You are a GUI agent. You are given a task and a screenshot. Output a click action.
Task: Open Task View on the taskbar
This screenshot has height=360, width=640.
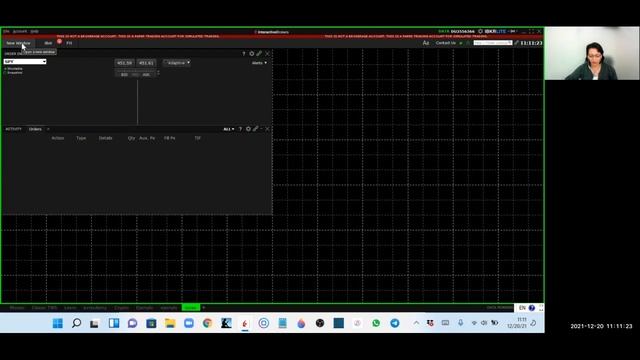click(95, 323)
